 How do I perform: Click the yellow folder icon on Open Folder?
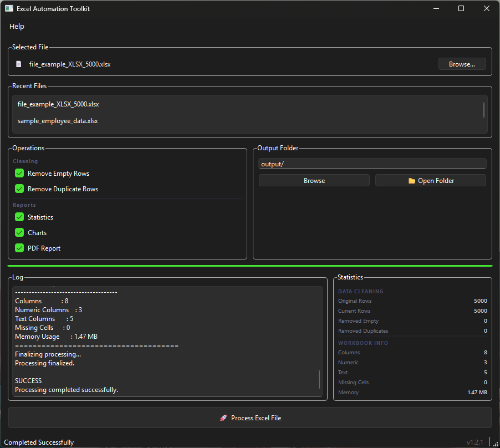412,181
